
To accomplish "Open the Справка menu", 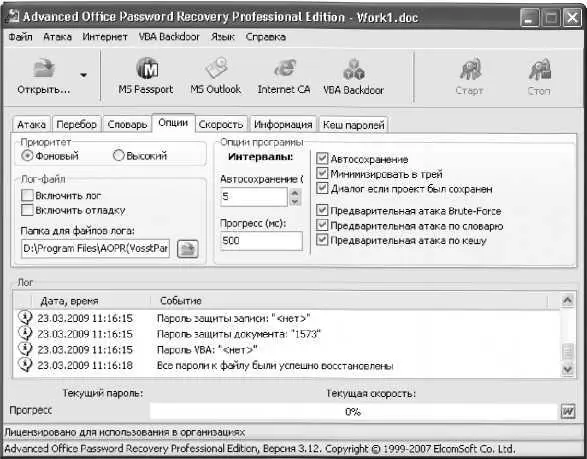I will (266, 37).
